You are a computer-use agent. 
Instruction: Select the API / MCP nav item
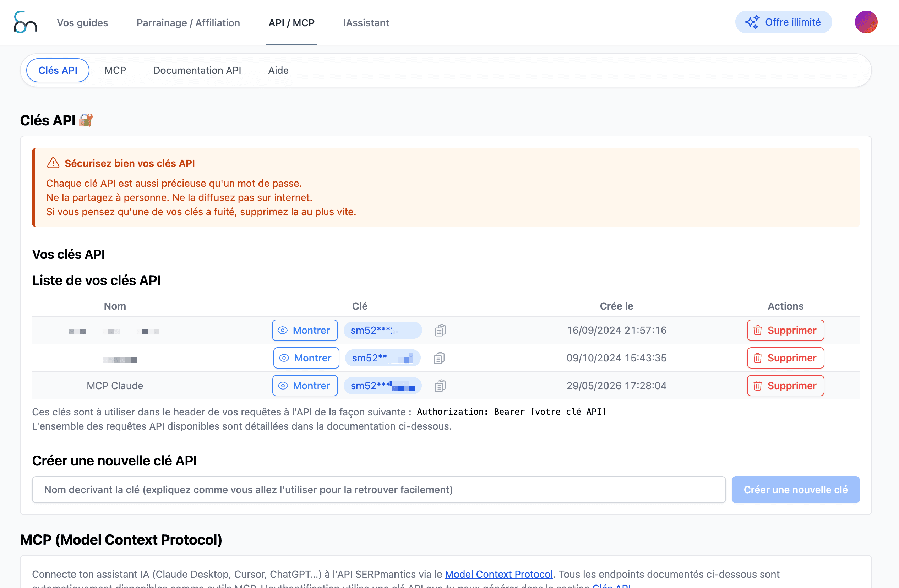(x=291, y=23)
